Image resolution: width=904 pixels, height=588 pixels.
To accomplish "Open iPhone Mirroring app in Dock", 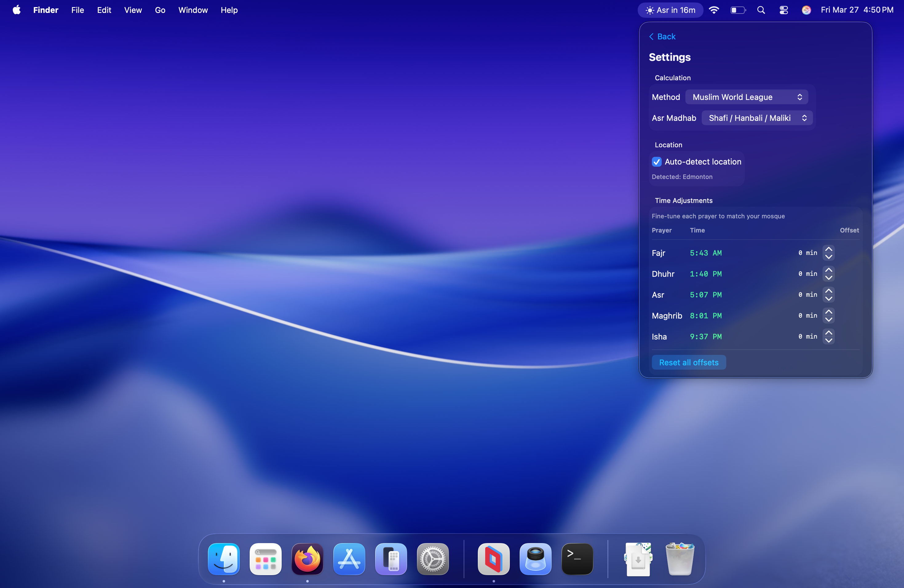I will click(x=391, y=559).
